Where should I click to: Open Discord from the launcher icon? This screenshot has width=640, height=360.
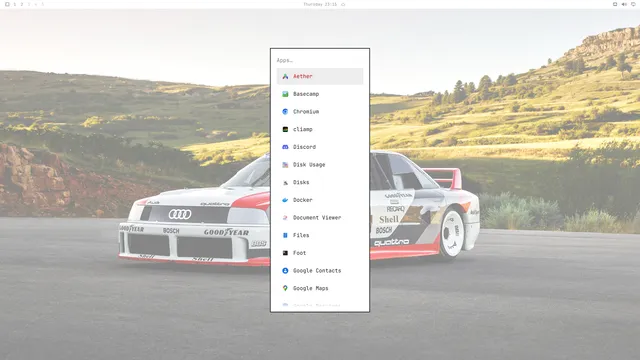coord(285,147)
